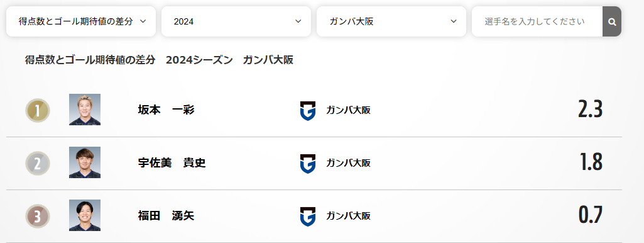Open the 2024 season dropdown
The height and width of the screenshot is (243, 644).
(236, 21)
